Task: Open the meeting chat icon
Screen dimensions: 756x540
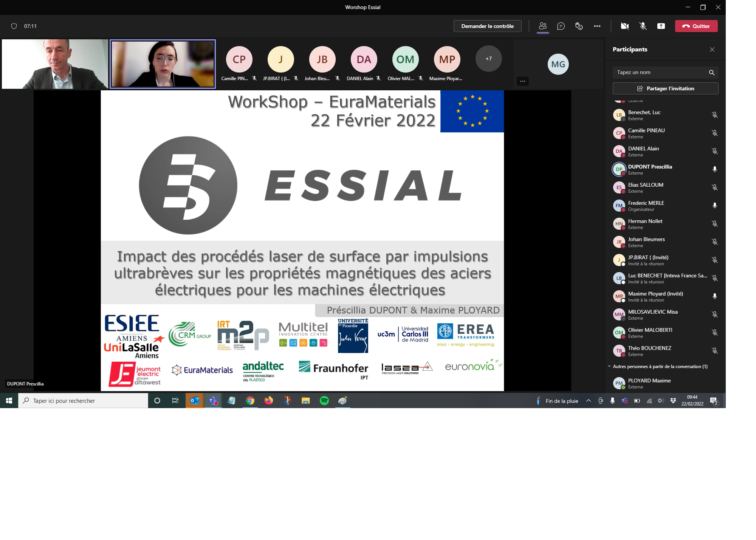Action: (561, 26)
